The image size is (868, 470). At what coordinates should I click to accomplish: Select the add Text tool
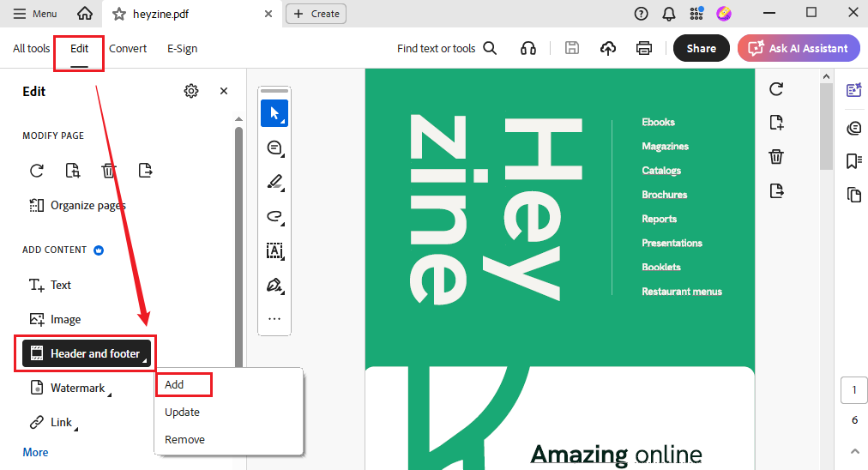click(50, 285)
